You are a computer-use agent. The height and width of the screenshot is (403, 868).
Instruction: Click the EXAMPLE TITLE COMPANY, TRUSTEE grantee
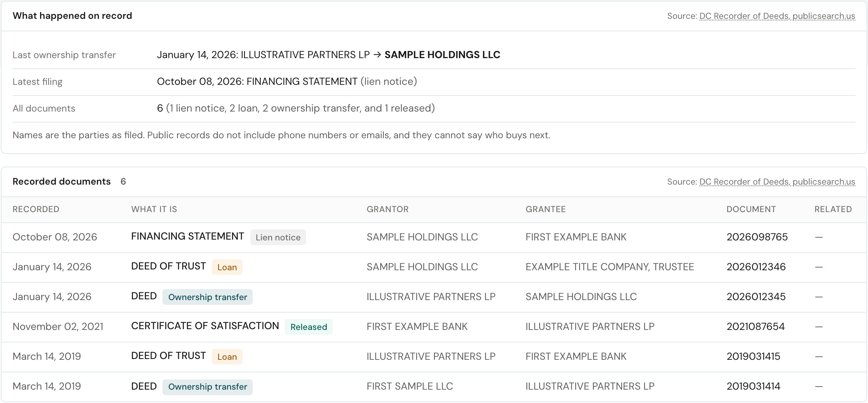click(x=610, y=267)
